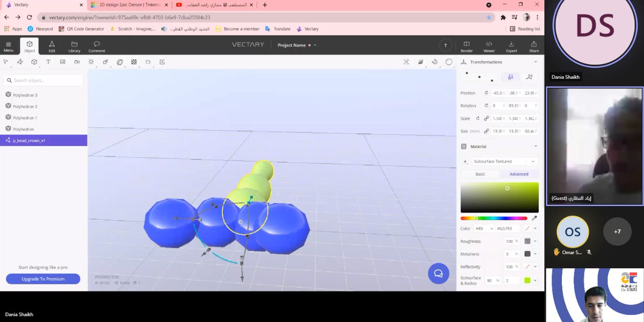Viewport: 644px width, 322px height.
Task: Switch to local axis orientation
Action: tap(510, 77)
